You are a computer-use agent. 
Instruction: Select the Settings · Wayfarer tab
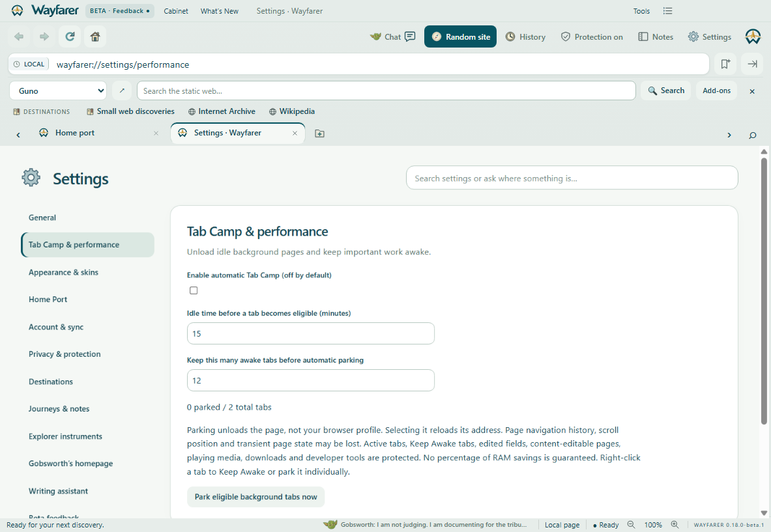coord(237,133)
